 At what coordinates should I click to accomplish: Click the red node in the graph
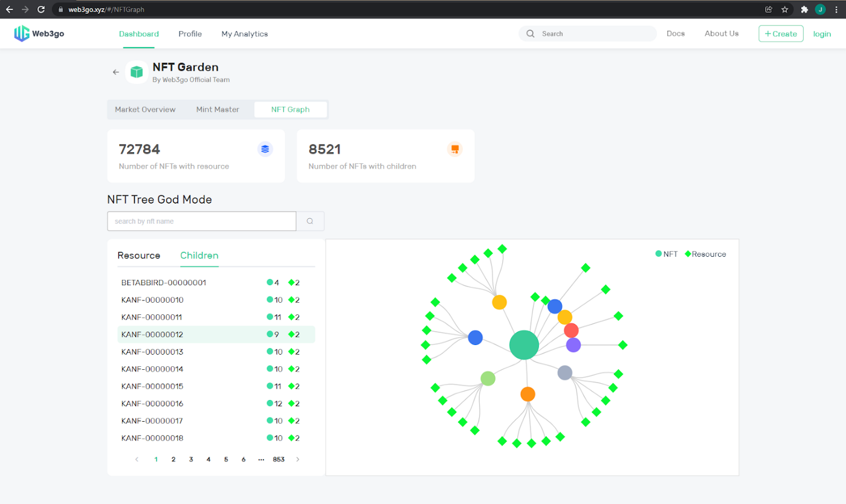571,331
